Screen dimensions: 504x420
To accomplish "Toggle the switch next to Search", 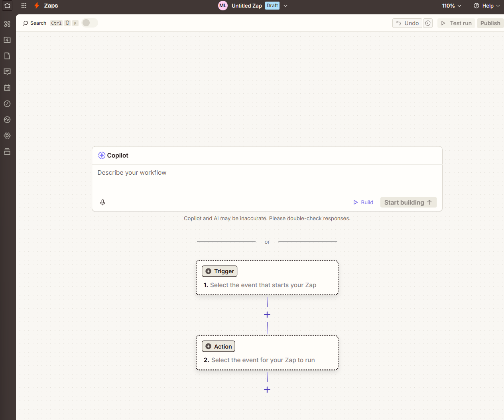I will pos(90,23).
